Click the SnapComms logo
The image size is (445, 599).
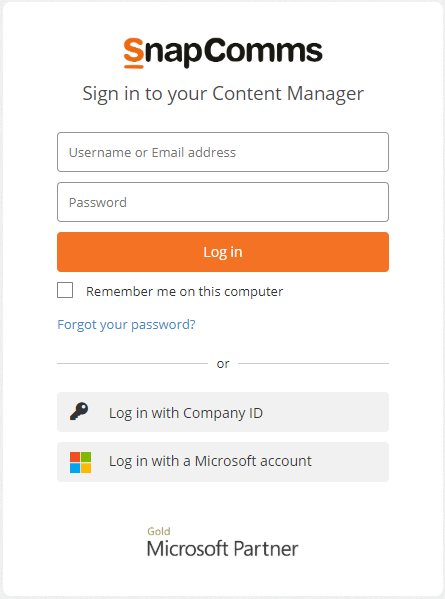click(223, 53)
